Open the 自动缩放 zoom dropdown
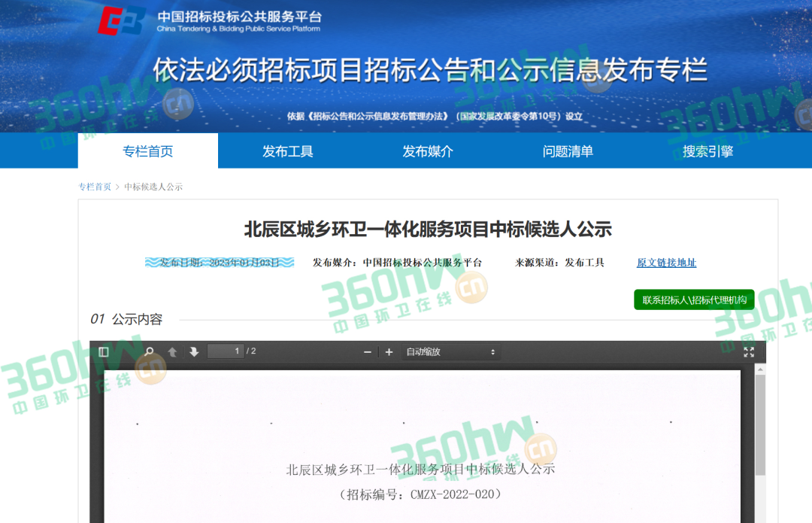Viewport: 812px width, 523px height. pyautogui.click(x=450, y=352)
